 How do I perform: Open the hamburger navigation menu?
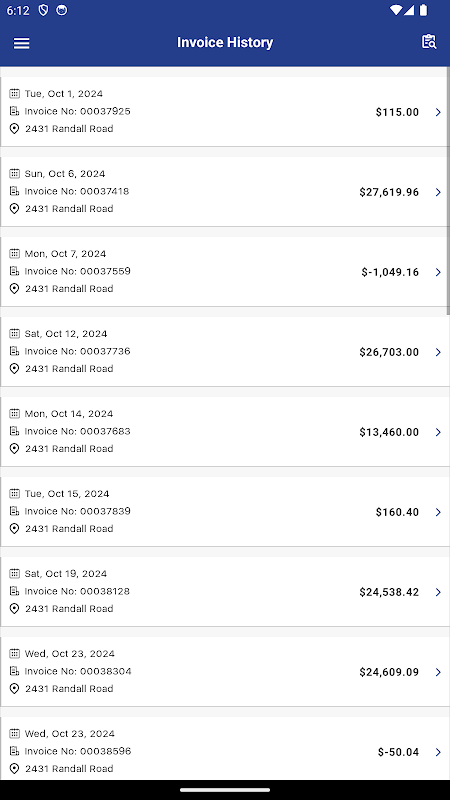tap(21, 43)
